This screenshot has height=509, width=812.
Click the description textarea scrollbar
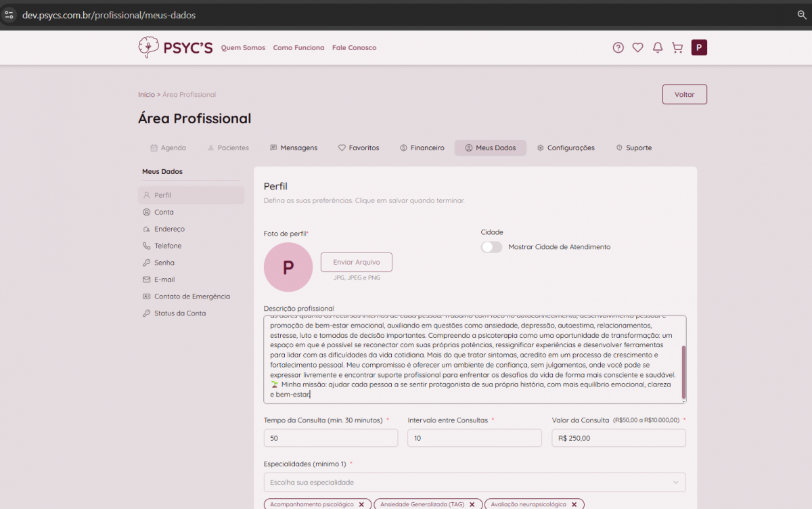click(683, 372)
